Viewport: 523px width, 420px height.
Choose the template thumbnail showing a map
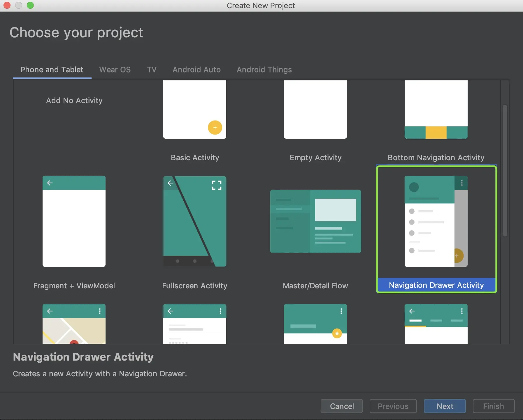(x=74, y=324)
